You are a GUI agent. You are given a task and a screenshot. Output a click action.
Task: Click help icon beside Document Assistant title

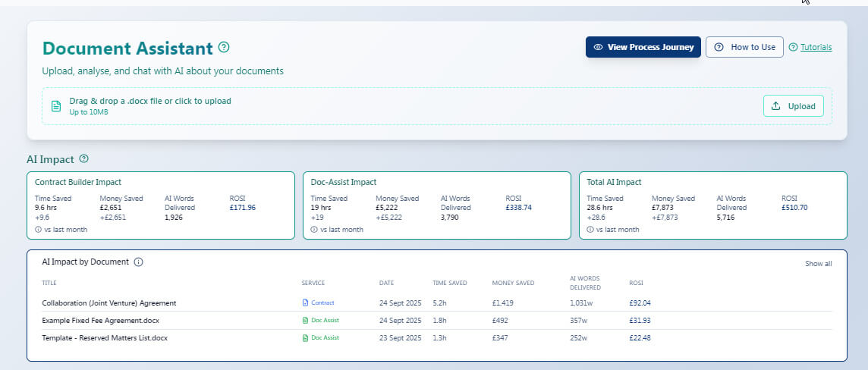(x=224, y=47)
